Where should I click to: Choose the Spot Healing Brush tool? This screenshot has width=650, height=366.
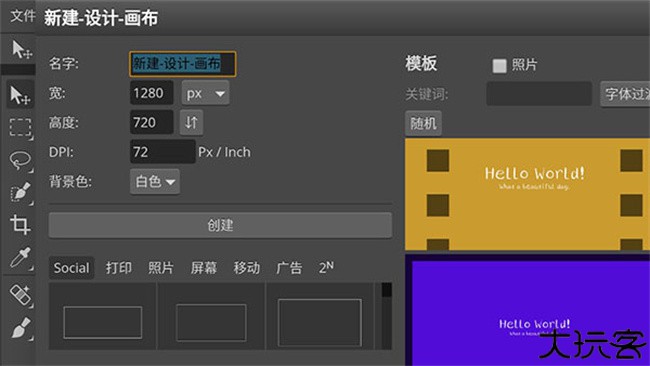pyautogui.click(x=20, y=295)
